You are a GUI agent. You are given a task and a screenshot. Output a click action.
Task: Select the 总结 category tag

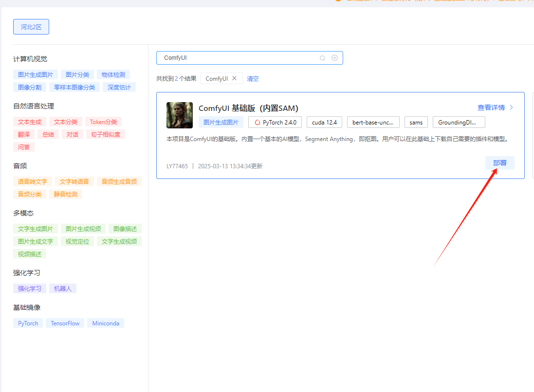tap(48, 134)
